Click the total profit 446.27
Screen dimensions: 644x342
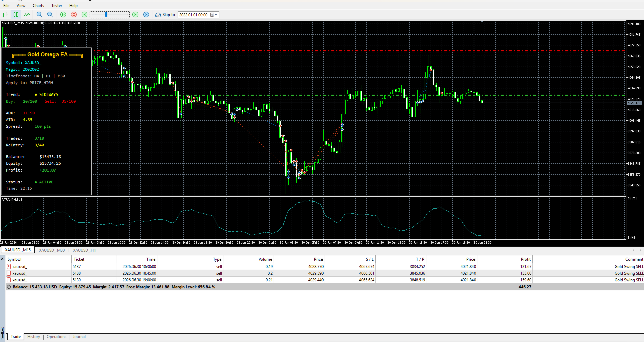(525, 287)
